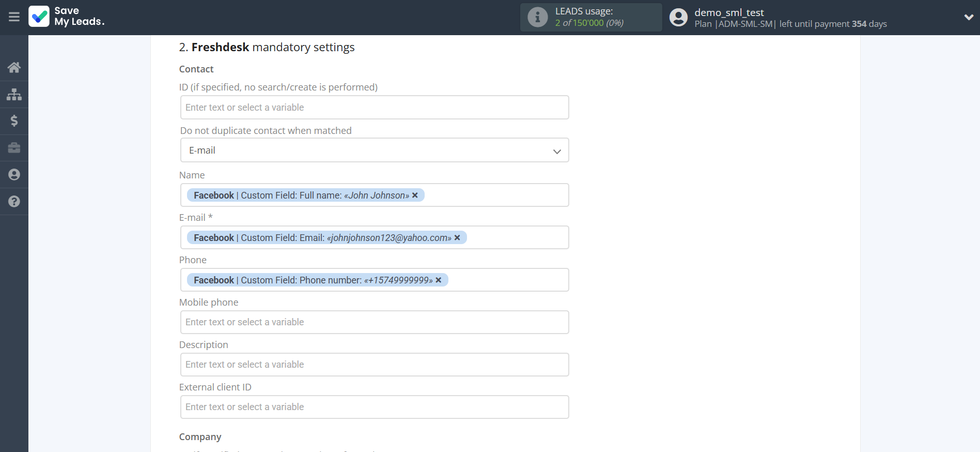Open the duplicate contact match dropdown
This screenshot has width=980, height=452.
[375, 150]
